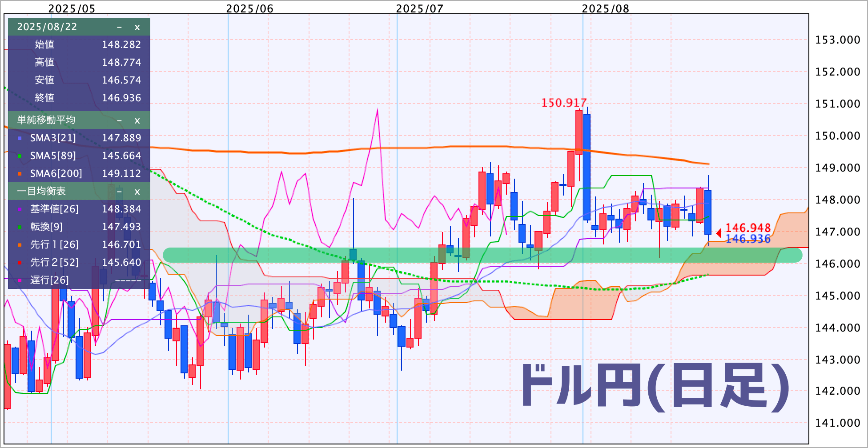Click the 先行2 value 145.640
Viewport: 868px width, 448px height.
tap(121, 262)
